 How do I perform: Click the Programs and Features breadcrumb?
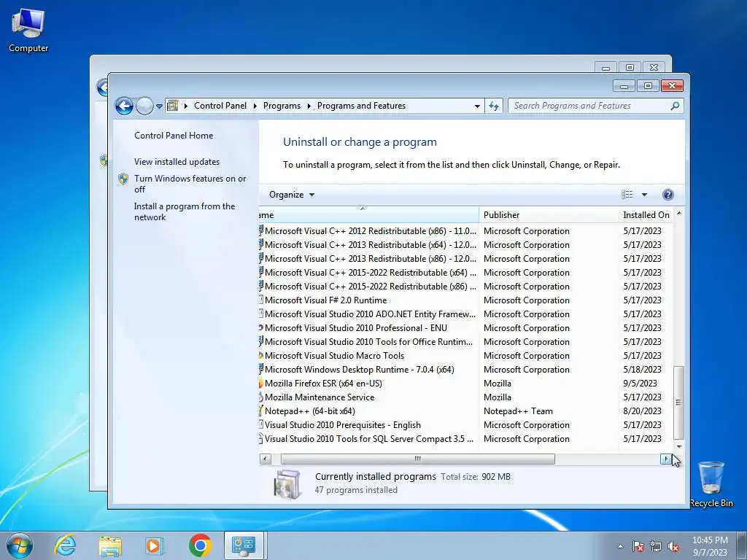pos(361,106)
